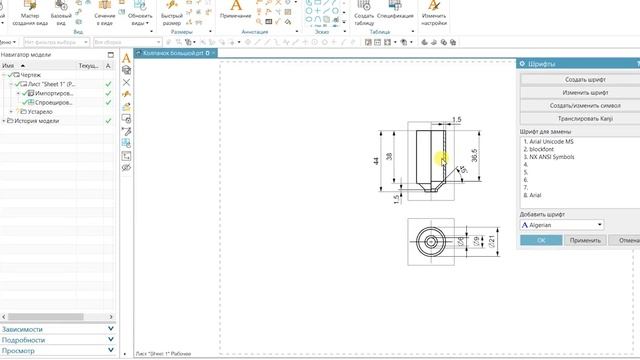Select the Сечение в виде (Section View) tool
This screenshot has width=640, height=360.
point(105,13)
